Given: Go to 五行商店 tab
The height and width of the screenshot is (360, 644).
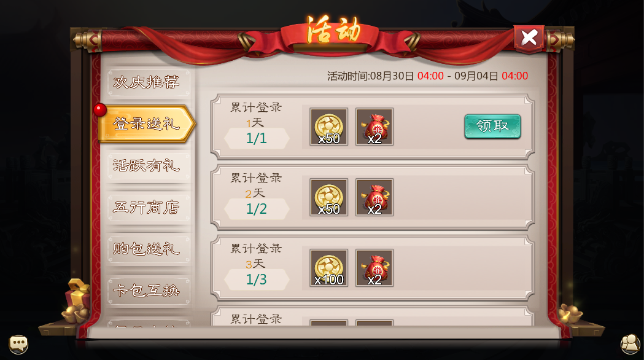Looking at the screenshot, I should point(148,207).
